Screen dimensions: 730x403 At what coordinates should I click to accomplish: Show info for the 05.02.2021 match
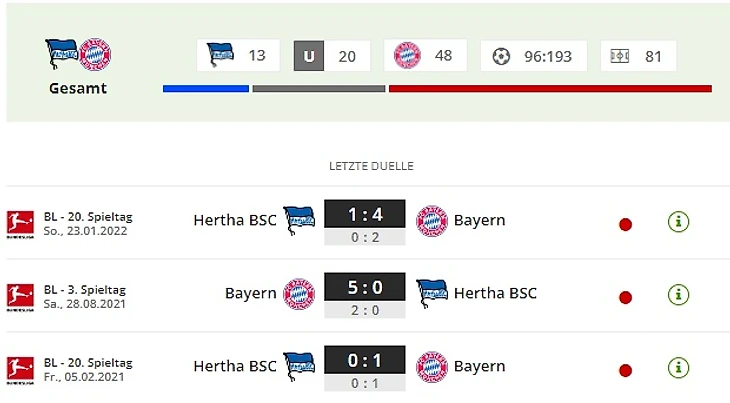click(x=678, y=367)
